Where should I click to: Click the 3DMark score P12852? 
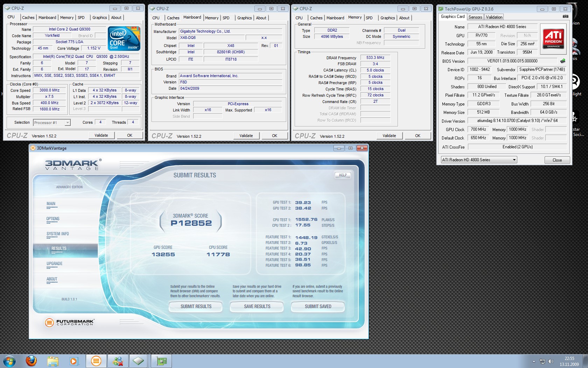tap(191, 223)
